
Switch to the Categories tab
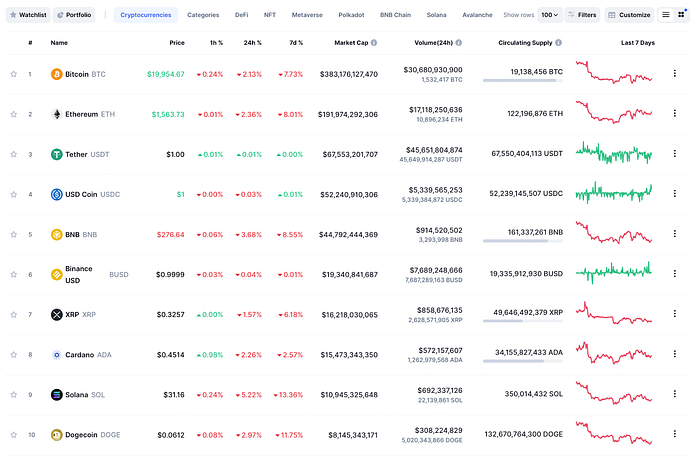pyautogui.click(x=203, y=15)
